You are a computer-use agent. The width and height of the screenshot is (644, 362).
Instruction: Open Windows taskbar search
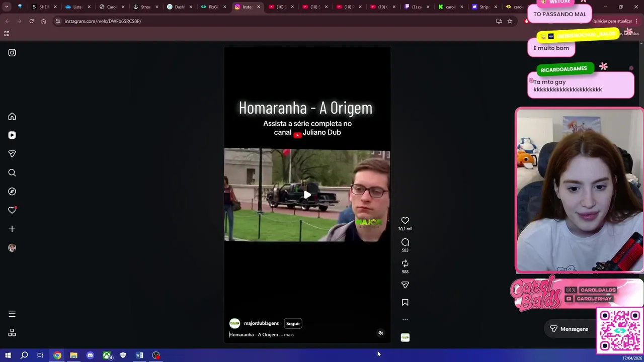pos(24,355)
